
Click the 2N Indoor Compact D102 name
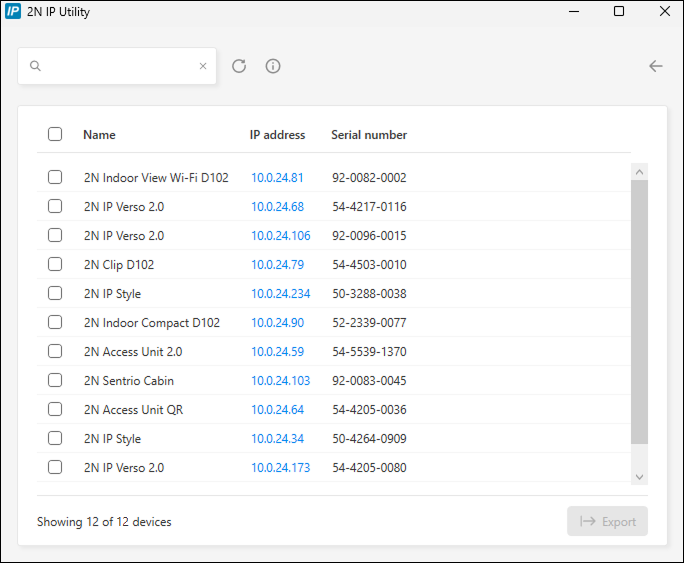(152, 323)
